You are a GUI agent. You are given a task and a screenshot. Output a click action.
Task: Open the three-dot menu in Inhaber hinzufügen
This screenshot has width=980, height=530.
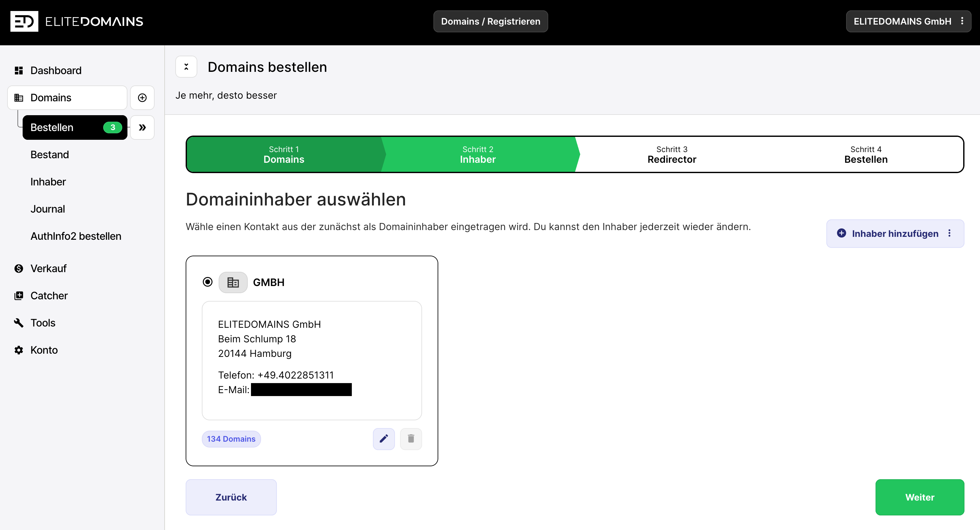(950, 233)
